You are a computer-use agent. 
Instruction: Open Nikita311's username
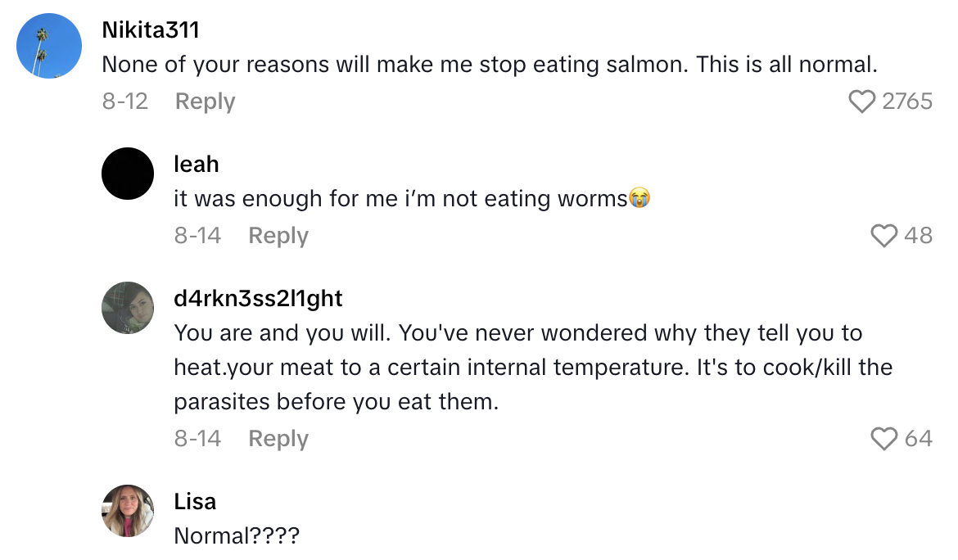click(x=152, y=29)
